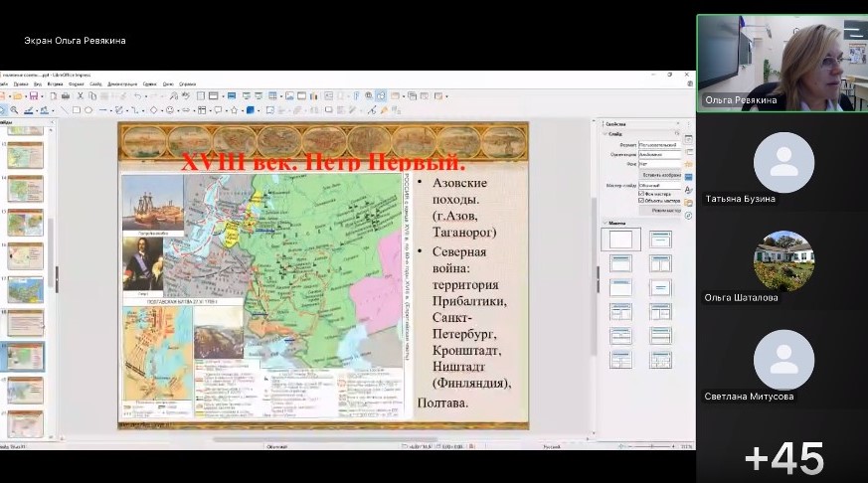The height and width of the screenshot is (483, 868).
Task: Select the Line drawing tool
Action: [x=64, y=110]
